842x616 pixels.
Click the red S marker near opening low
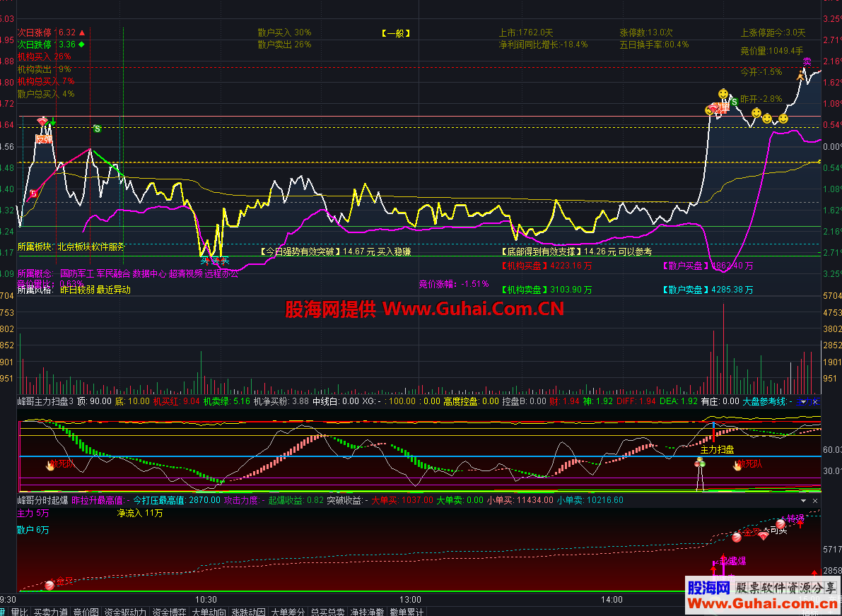click(x=33, y=194)
